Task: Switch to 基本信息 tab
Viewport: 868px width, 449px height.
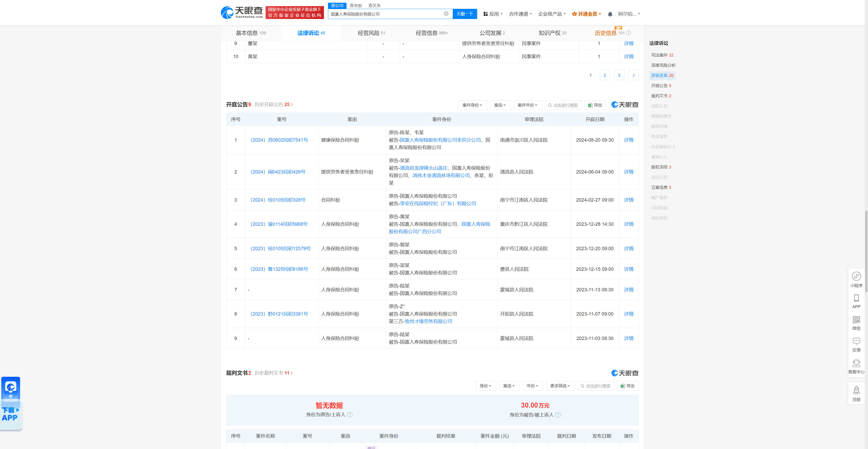Action: point(251,33)
